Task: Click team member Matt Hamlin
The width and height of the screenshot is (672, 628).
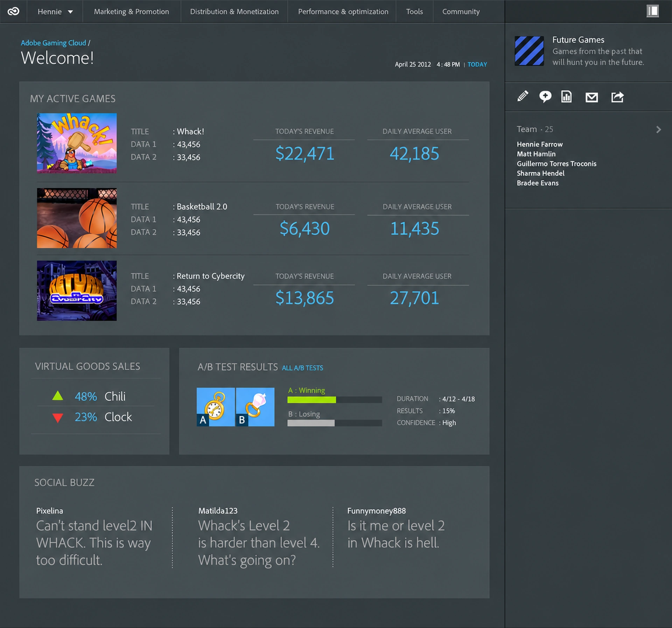Action: tap(536, 154)
